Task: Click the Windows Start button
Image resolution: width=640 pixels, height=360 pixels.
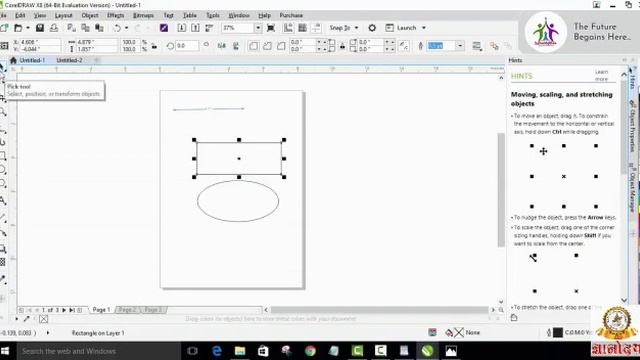Action: pyautogui.click(x=6, y=351)
